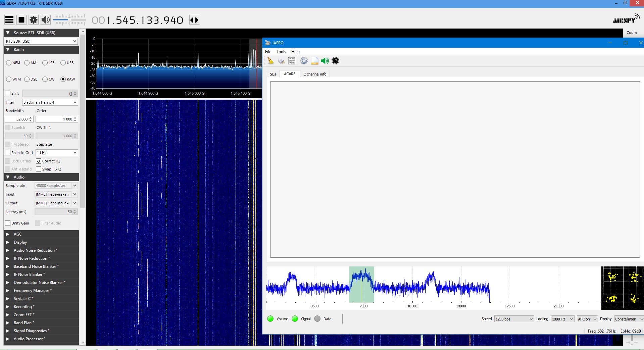Expand the AGC panel

pyautogui.click(x=41, y=234)
